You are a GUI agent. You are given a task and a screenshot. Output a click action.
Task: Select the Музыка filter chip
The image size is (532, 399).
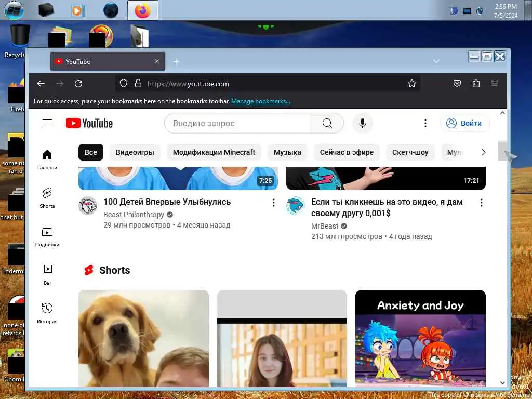[x=287, y=152]
